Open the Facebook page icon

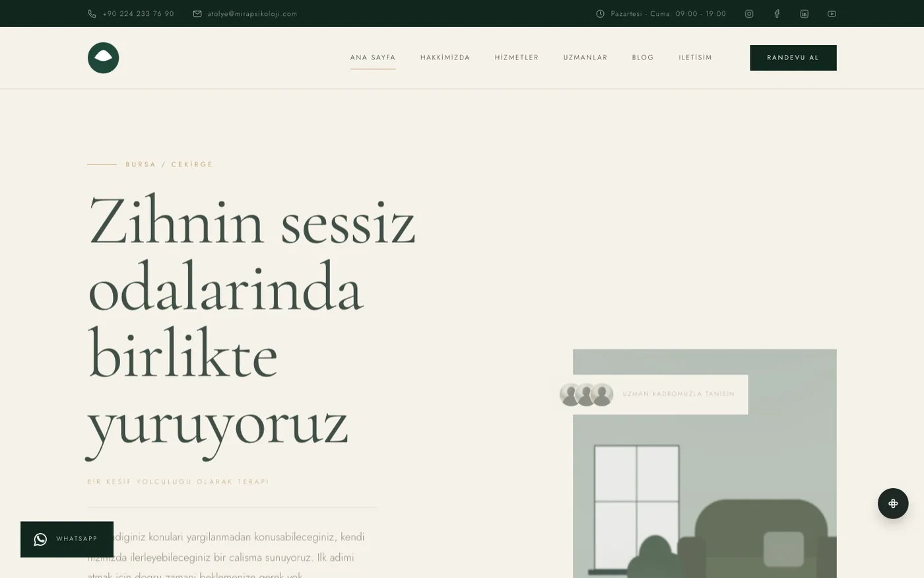pos(777,14)
